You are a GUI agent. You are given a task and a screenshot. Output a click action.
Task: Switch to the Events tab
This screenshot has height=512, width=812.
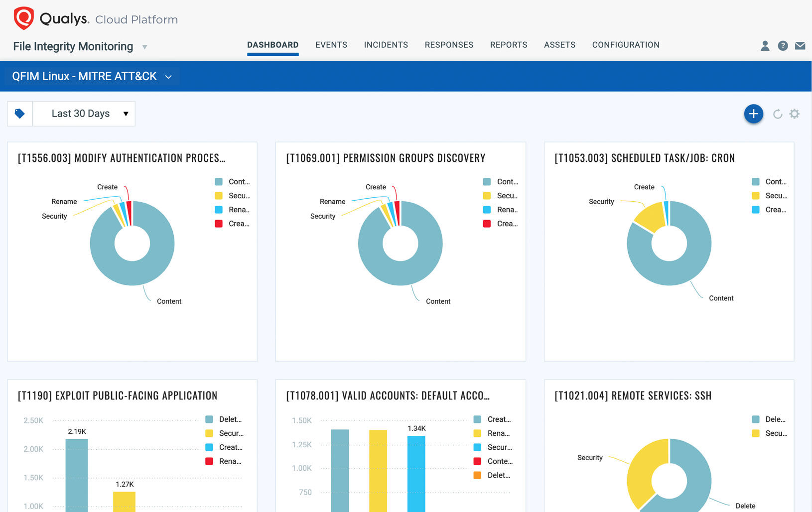[331, 45]
